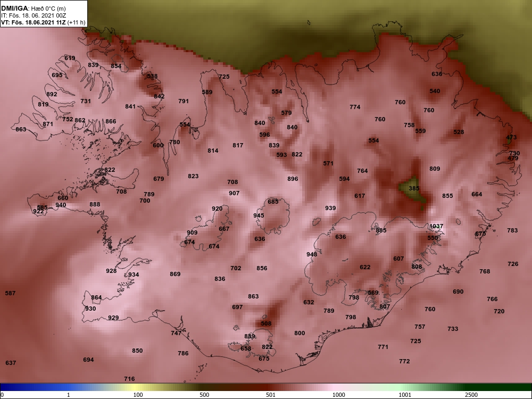Click the 809 map value
Screen dimensions: 532x399
(x=435, y=169)
